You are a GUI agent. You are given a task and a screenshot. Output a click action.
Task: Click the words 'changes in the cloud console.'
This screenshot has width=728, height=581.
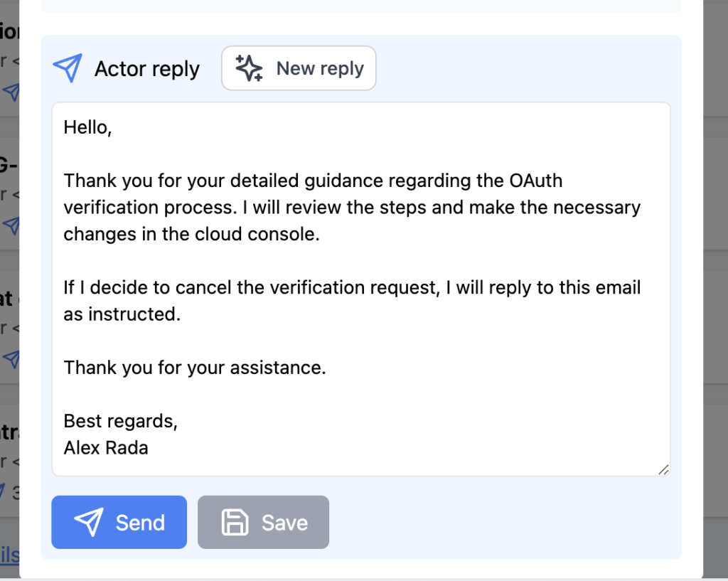pos(192,234)
